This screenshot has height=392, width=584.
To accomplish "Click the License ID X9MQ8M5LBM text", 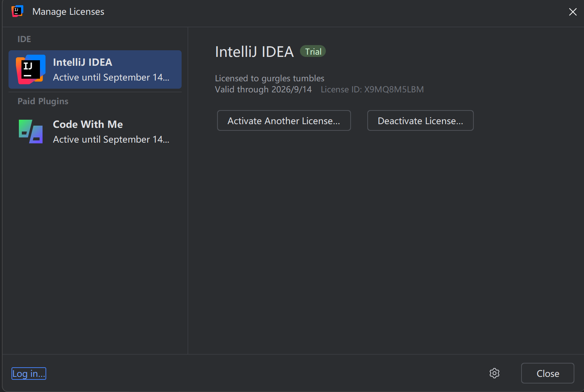I will (372, 89).
